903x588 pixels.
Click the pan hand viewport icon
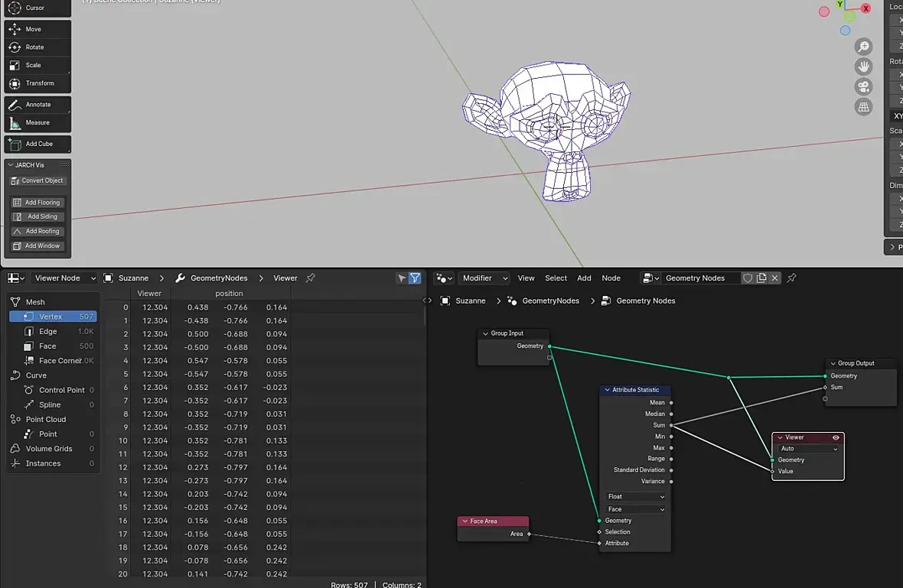pos(863,67)
